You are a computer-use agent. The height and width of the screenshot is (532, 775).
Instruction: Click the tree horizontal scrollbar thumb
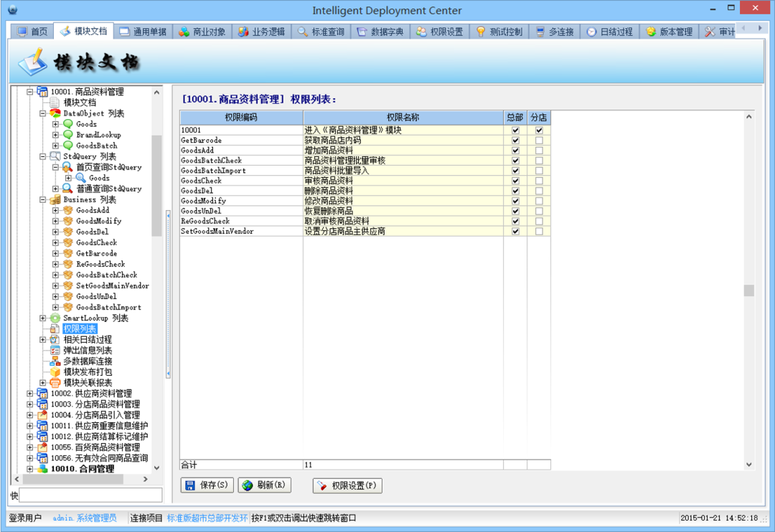[x=72, y=479]
